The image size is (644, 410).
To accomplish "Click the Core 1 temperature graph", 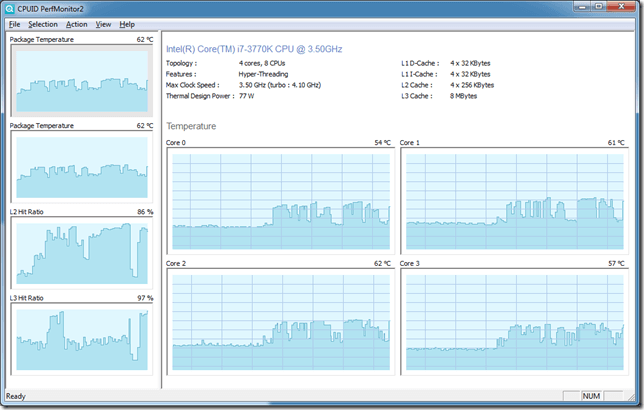I will click(514, 201).
